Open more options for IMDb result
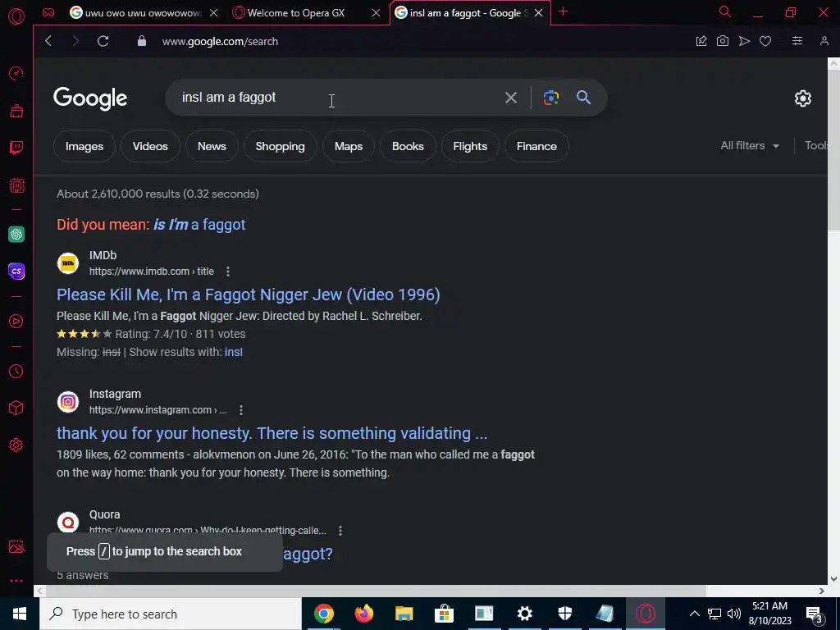This screenshot has height=630, width=840. coord(228,272)
